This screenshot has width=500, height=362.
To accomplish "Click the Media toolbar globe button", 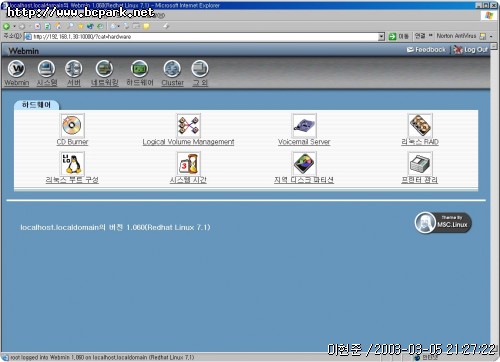I will pos(90,26).
